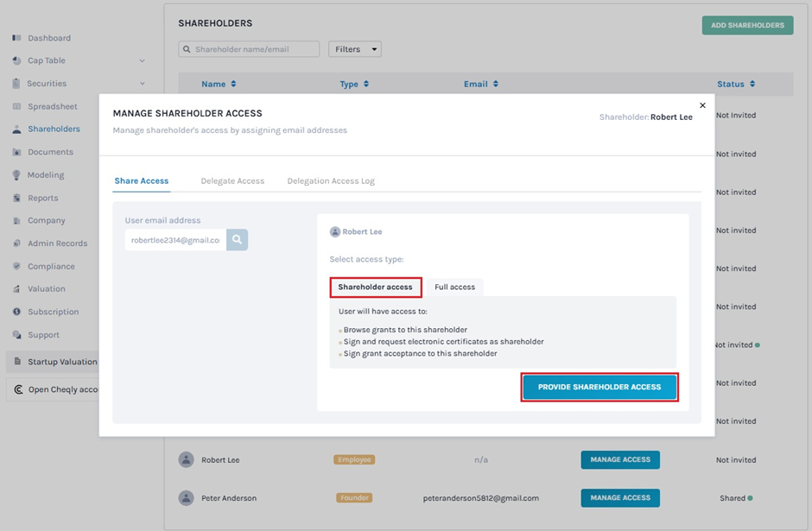Click the Modeling lightbulb icon

[x=17, y=174]
